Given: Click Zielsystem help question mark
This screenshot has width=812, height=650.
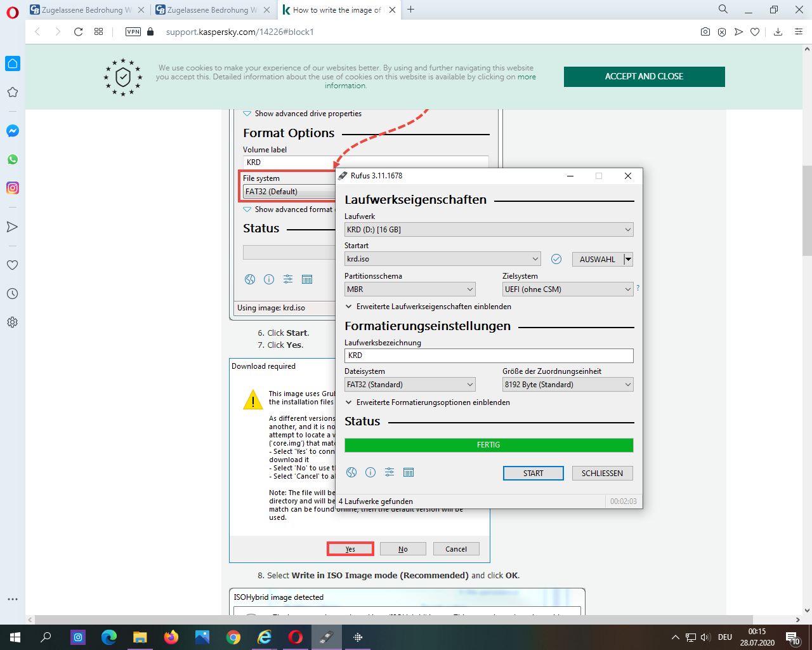Looking at the screenshot, I should (x=638, y=288).
